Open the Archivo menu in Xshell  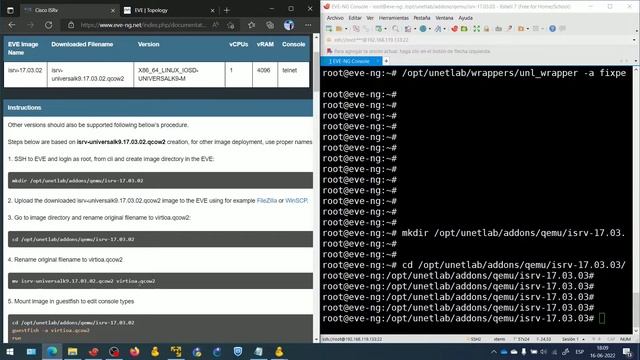coord(335,18)
